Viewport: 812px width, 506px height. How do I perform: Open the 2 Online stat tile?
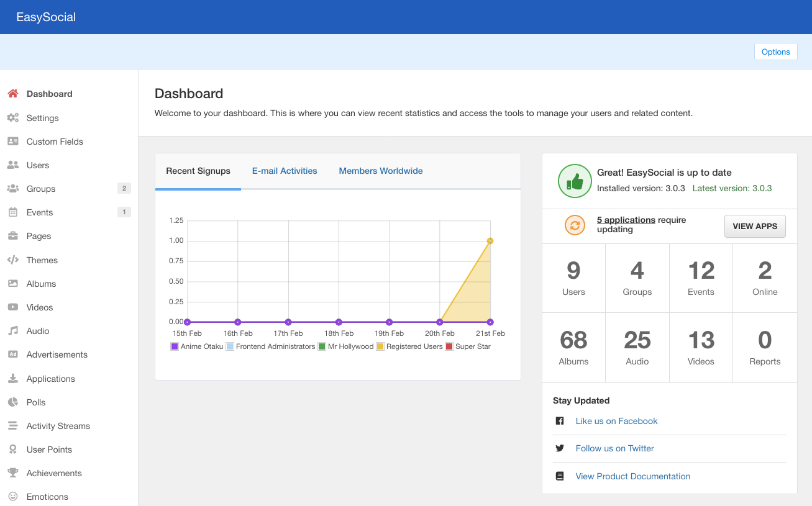[x=765, y=278]
